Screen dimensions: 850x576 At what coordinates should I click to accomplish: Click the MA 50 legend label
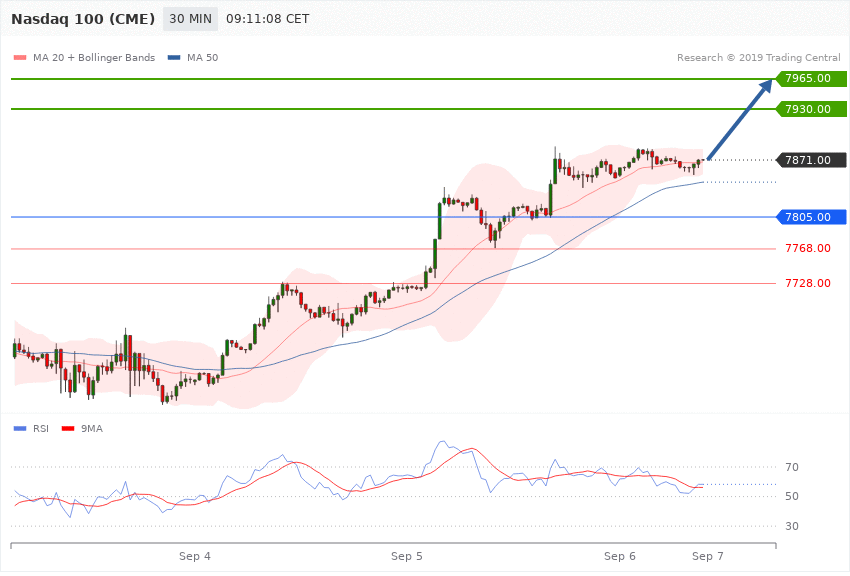(x=202, y=57)
